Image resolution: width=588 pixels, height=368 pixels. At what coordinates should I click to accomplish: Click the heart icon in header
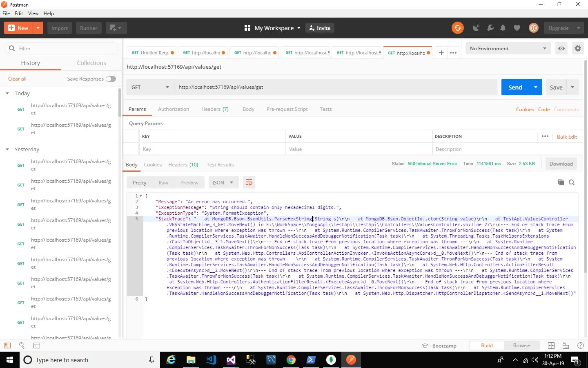pyautogui.click(x=517, y=28)
